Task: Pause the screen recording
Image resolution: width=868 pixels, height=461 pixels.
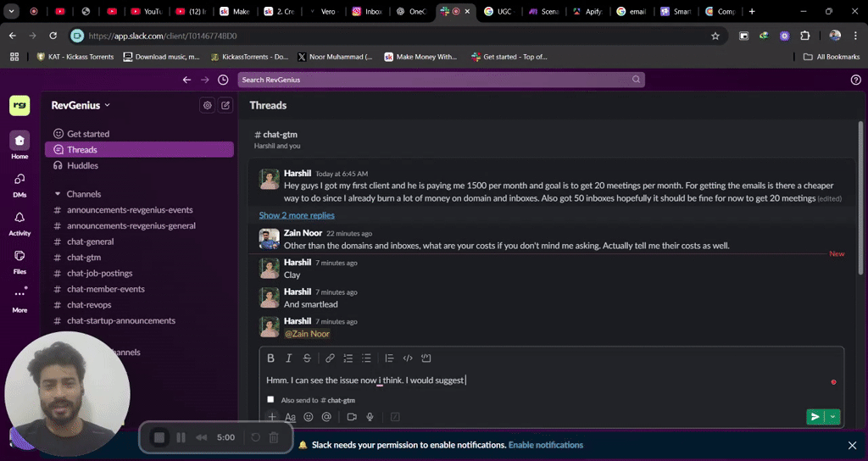Action: point(181,437)
